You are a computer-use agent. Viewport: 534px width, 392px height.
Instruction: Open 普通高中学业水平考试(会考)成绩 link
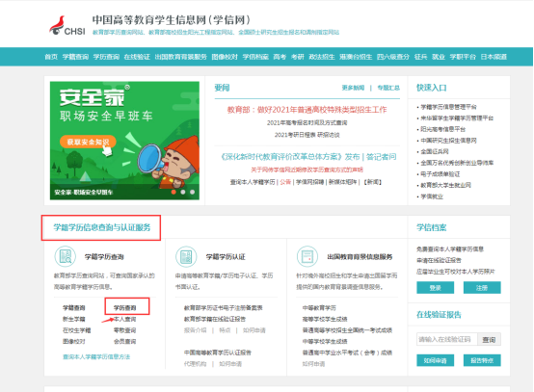(x=347, y=353)
